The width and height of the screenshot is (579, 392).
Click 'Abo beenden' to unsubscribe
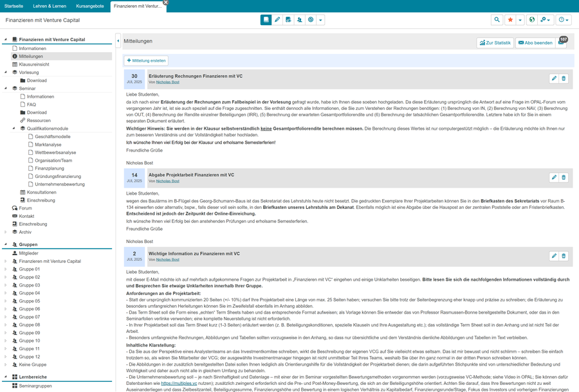[x=535, y=43]
